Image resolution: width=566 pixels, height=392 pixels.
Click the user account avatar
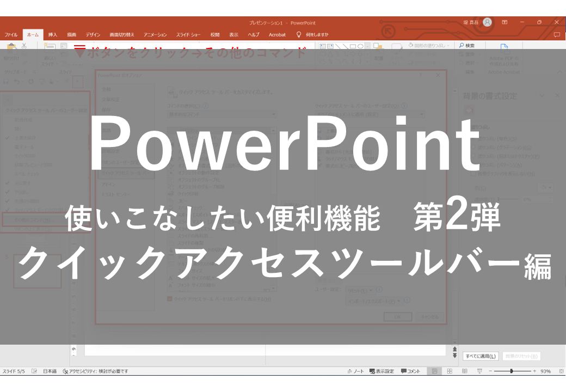[x=487, y=22]
